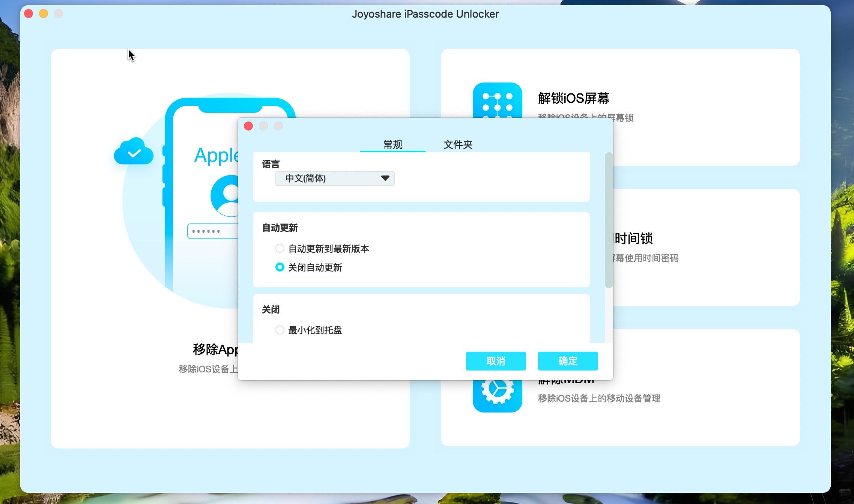Open the language dropdown 中文(简体)
Viewport: 854px width, 504px height.
pos(335,178)
